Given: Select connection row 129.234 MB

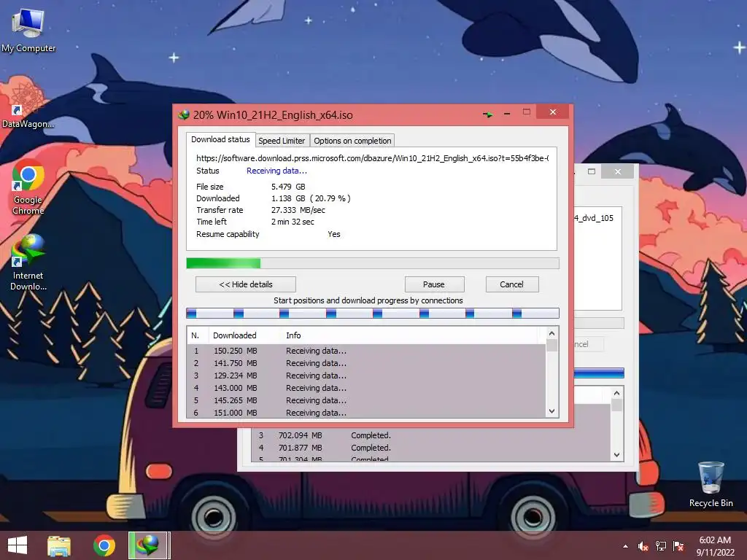Looking at the screenshot, I should point(366,376).
